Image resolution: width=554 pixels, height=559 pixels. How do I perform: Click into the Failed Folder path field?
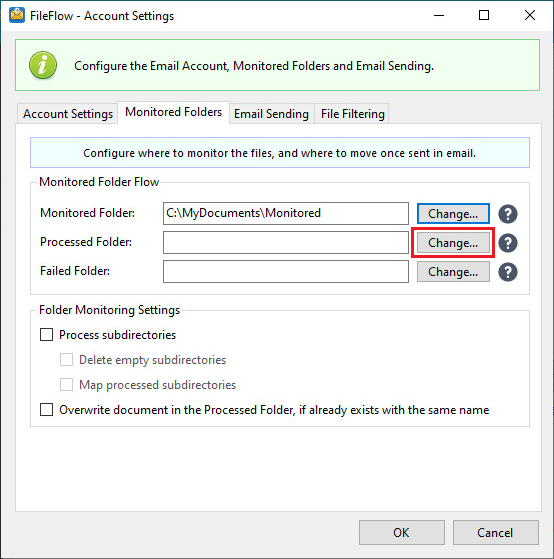pos(286,272)
